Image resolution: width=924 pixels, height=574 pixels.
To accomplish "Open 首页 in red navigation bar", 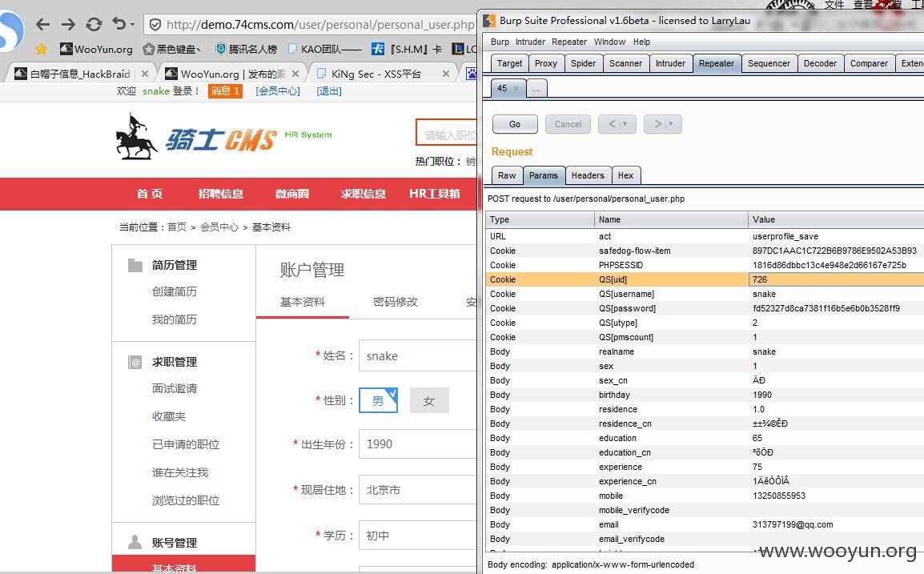I will tap(150, 194).
